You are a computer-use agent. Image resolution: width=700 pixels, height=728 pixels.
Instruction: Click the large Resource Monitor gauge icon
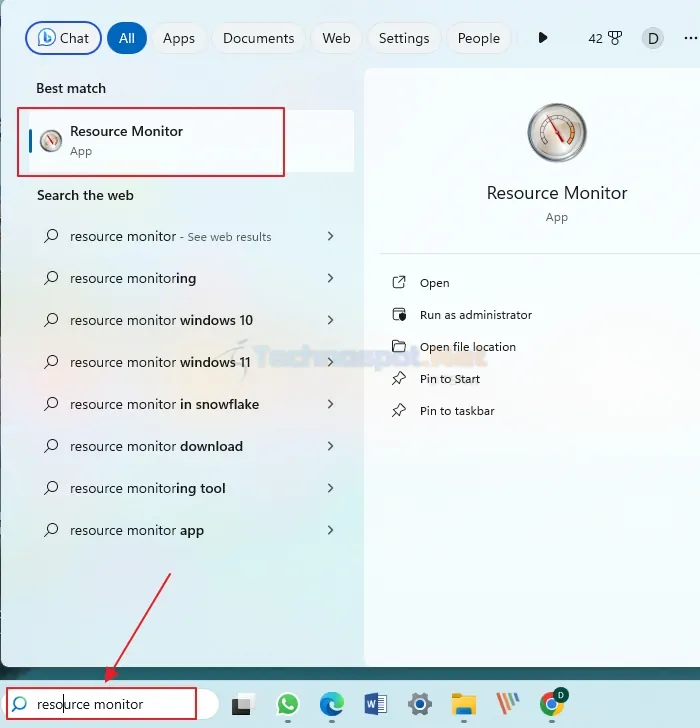(557, 132)
